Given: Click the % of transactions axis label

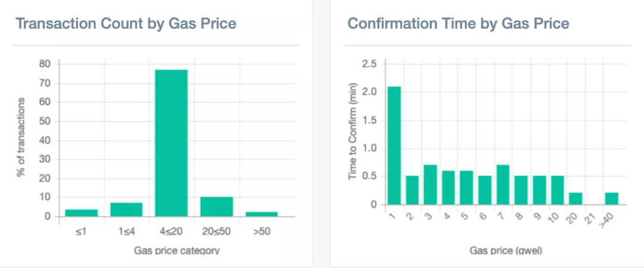Looking at the screenshot, I should pyautogui.click(x=22, y=138).
